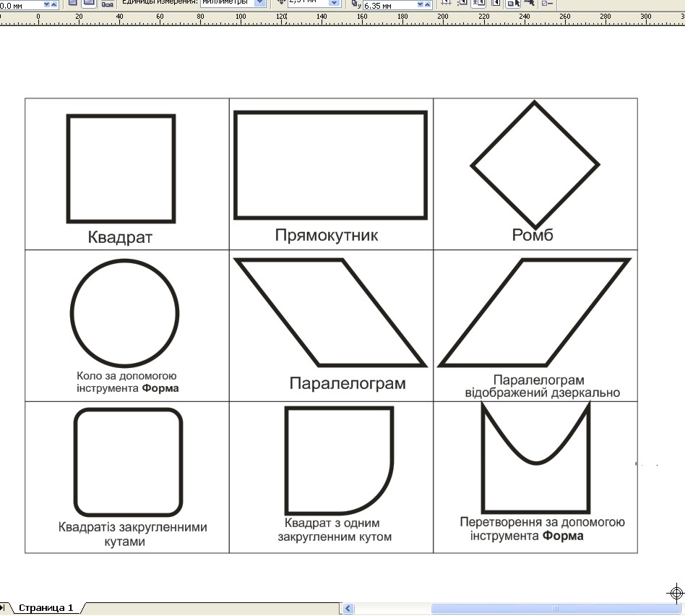The height and width of the screenshot is (616, 685).
Task: Adjust the 0.0 мм field spinner arrows
Action: 51,5
